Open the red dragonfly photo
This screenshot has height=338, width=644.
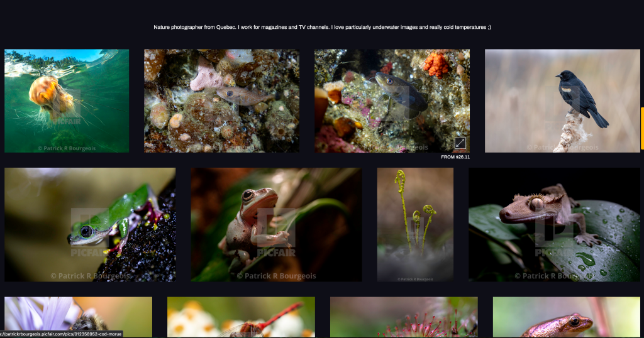(x=241, y=317)
